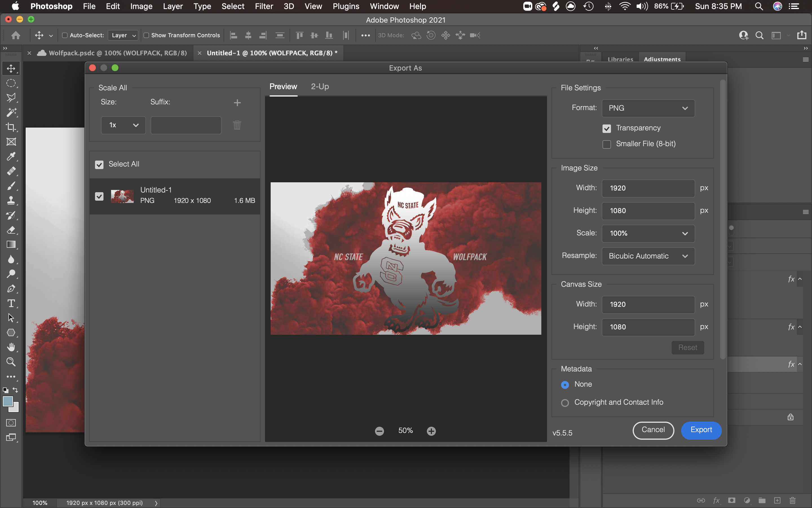This screenshot has height=508, width=812.
Task: Select the Crop tool
Action: [11, 127]
